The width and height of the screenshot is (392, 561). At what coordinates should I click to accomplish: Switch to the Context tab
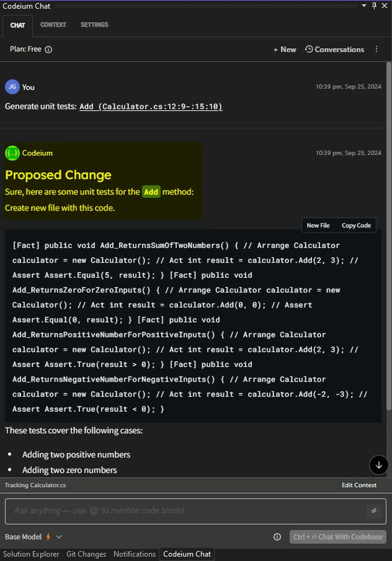[53, 24]
